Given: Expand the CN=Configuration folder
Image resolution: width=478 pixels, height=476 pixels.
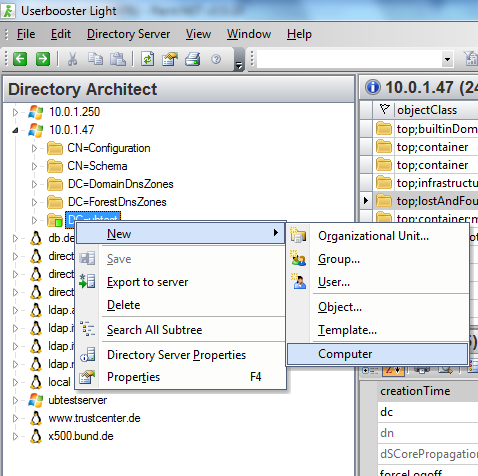Looking at the screenshot, I should [34, 148].
